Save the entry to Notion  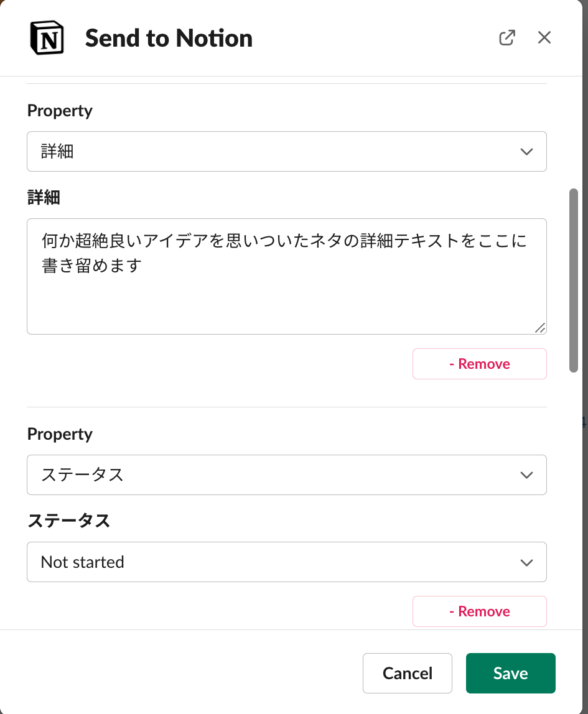[510, 673]
